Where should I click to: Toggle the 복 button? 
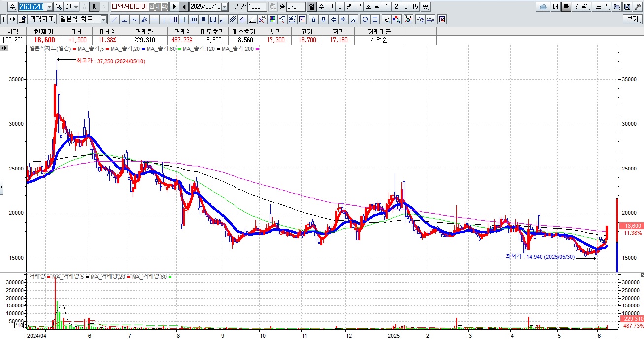coord(566,7)
